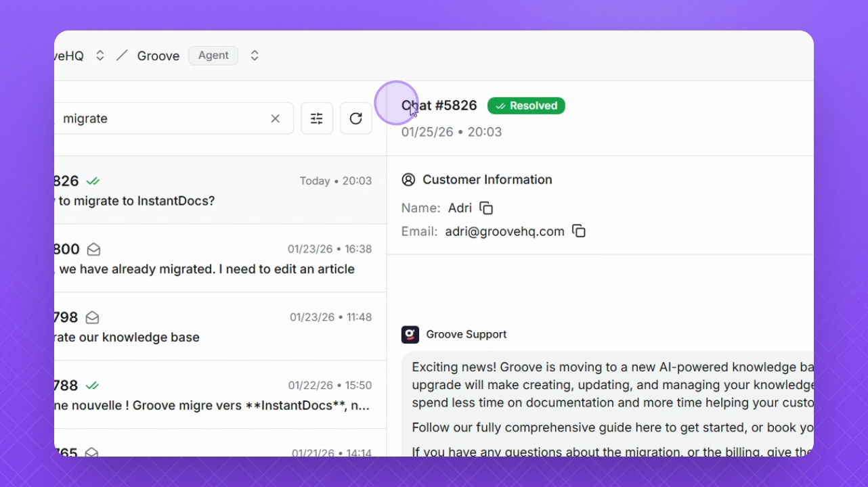Expand the organization switcher chevrons

100,55
